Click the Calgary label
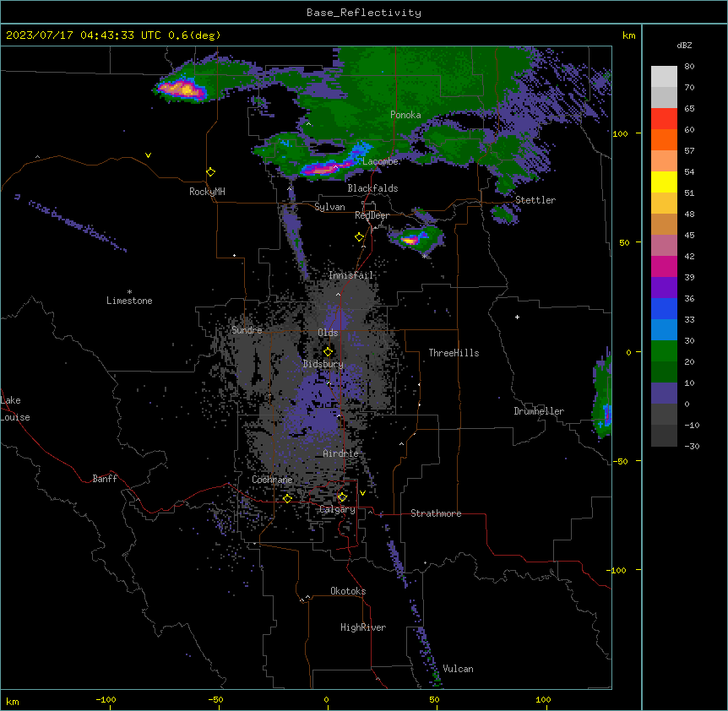 pos(337,509)
